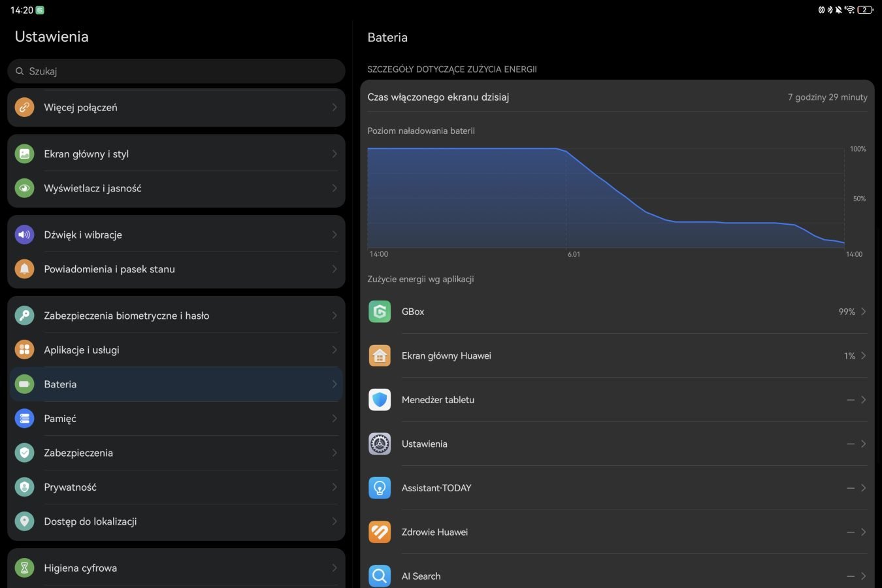Click the Dźwięk i wibracje speaker icon

24,235
